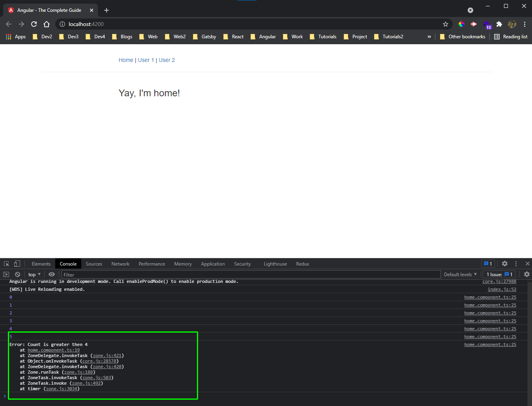Open the extension showing badge 13
Screen dimensions: 532x406
point(487,25)
